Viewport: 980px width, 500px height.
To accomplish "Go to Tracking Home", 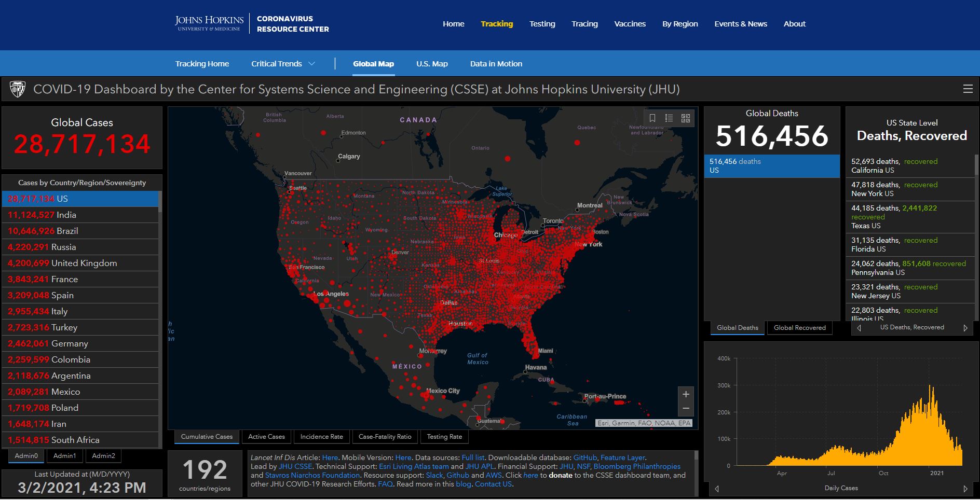I will pos(202,64).
